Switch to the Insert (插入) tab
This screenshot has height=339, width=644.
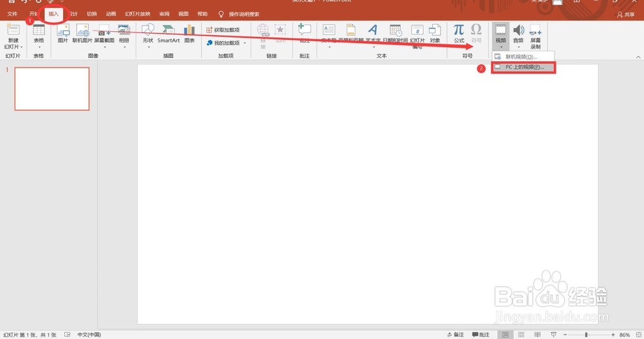pos(53,14)
